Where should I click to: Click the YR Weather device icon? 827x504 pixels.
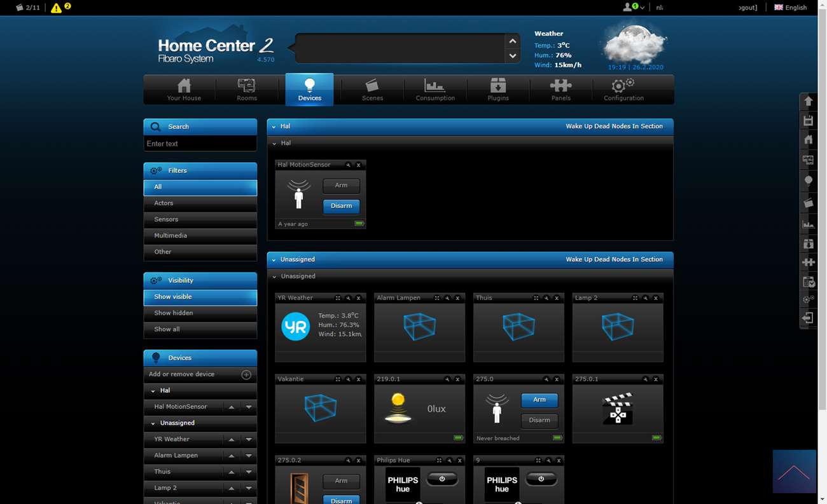[x=295, y=327]
